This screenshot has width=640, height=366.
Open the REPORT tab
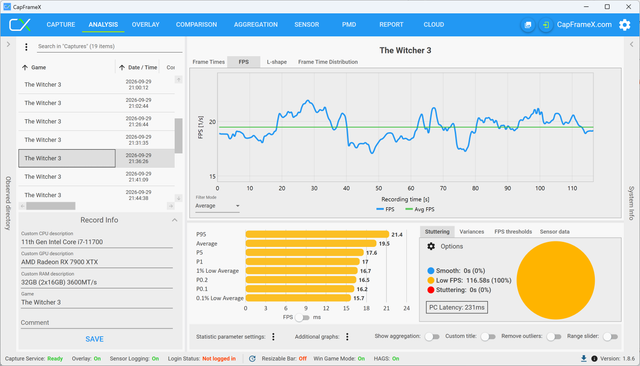391,24
